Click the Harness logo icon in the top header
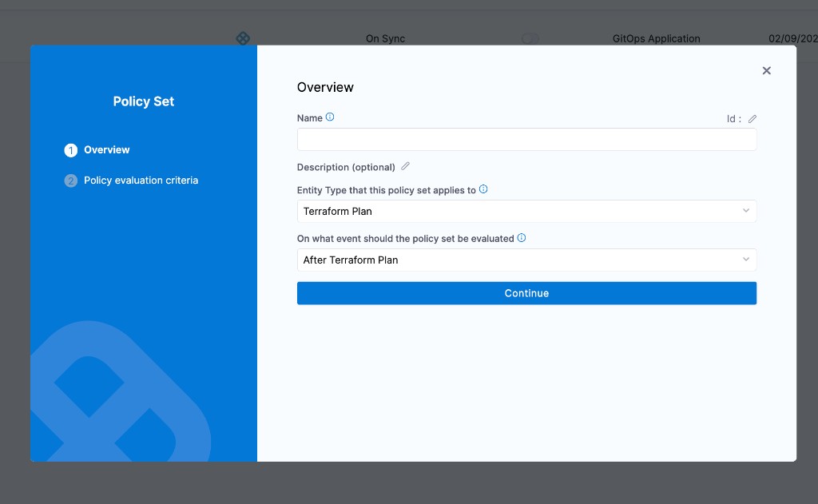 tap(243, 38)
